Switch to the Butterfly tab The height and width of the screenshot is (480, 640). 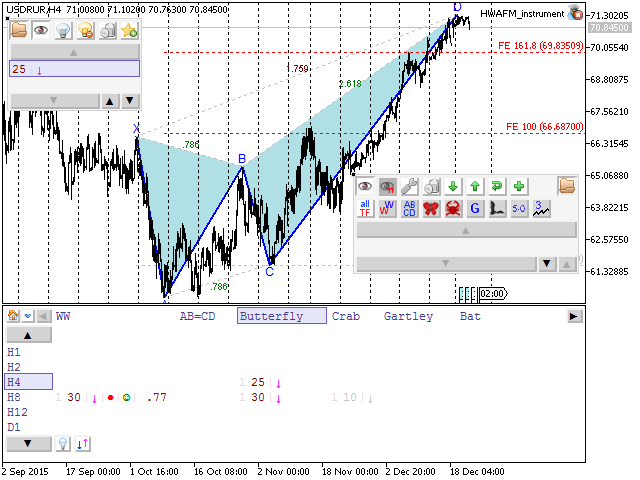click(281, 316)
